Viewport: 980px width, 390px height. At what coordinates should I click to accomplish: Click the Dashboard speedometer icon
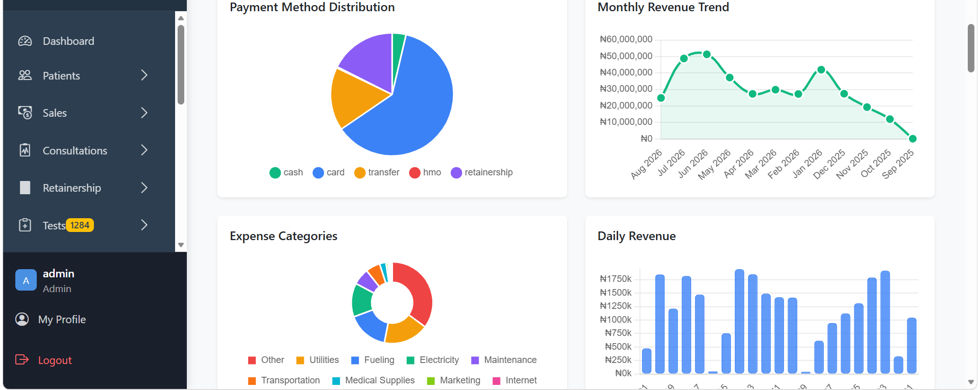point(25,41)
